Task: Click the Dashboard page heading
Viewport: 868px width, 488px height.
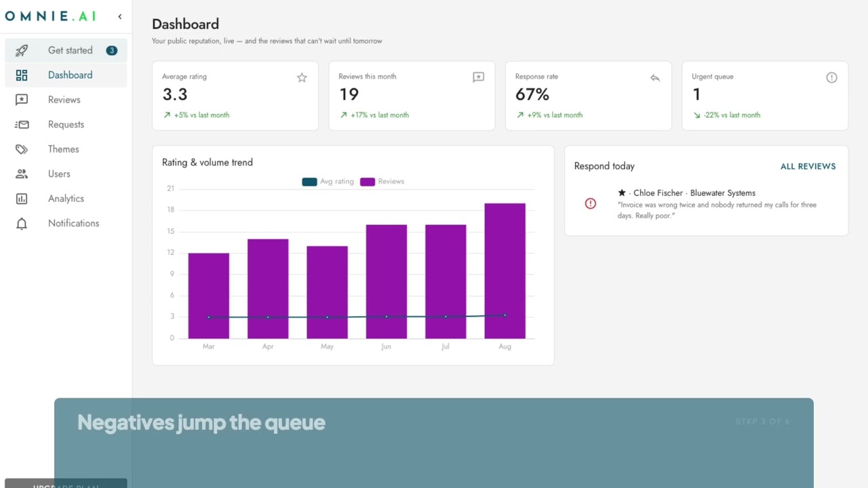Action: 185,24
